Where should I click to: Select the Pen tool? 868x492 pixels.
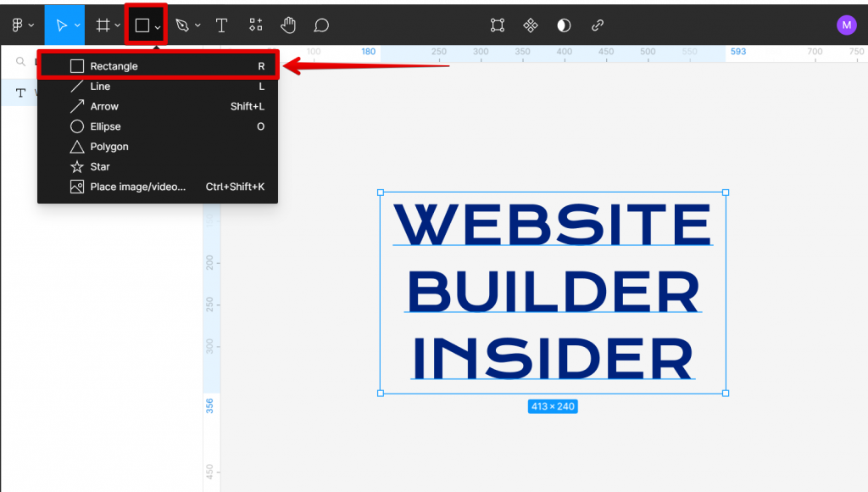[x=181, y=25]
